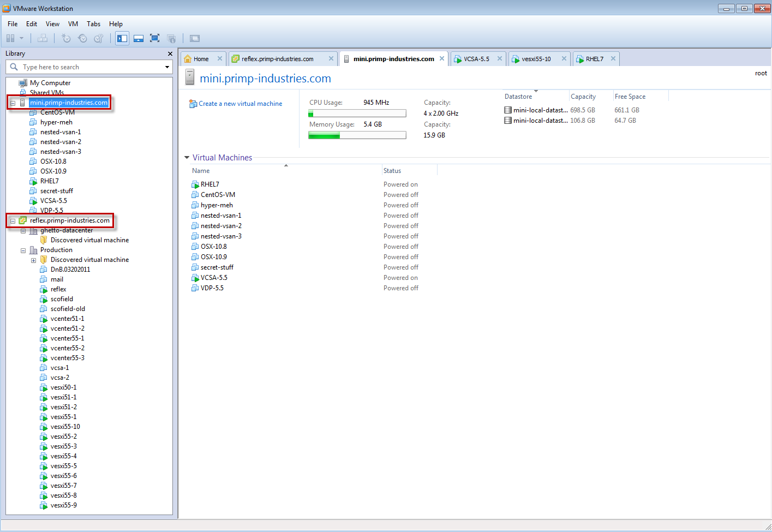Toggle the tabs/console view icon on toolbar

point(195,38)
